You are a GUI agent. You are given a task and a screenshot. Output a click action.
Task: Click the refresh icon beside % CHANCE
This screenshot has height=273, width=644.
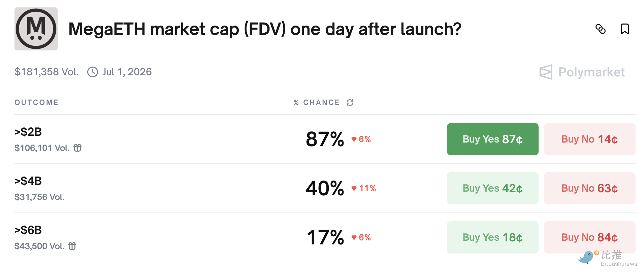point(350,103)
